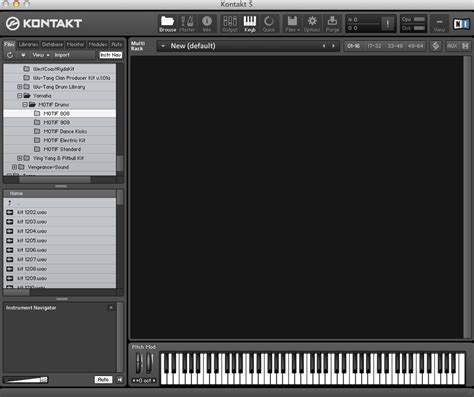Open the New (default) multi dropdown arrow
This screenshot has height=397, width=474.
(163, 46)
